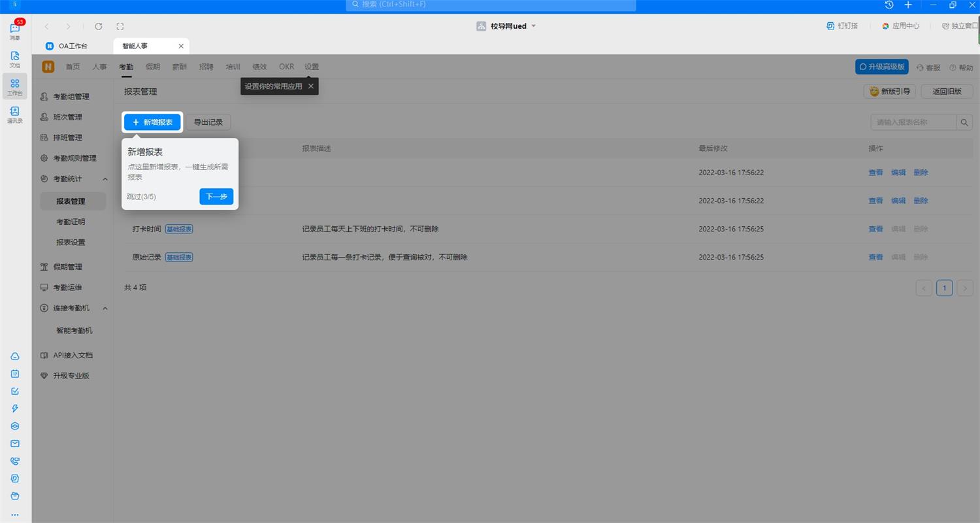Open the Documents (文档) sidebar icon

tap(15, 59)
